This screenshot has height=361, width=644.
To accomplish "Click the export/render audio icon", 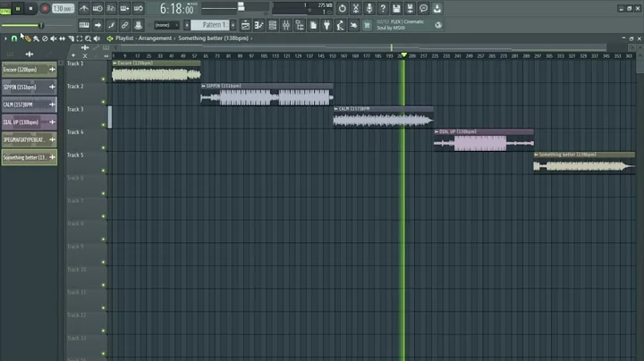I will (410, 8).
